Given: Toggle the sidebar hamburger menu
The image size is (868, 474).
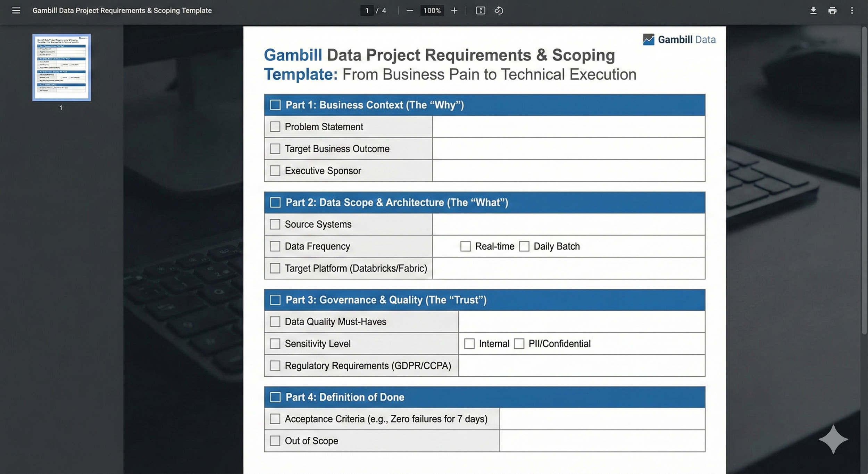Looking at the screenshot, I should tap(16, 10).
